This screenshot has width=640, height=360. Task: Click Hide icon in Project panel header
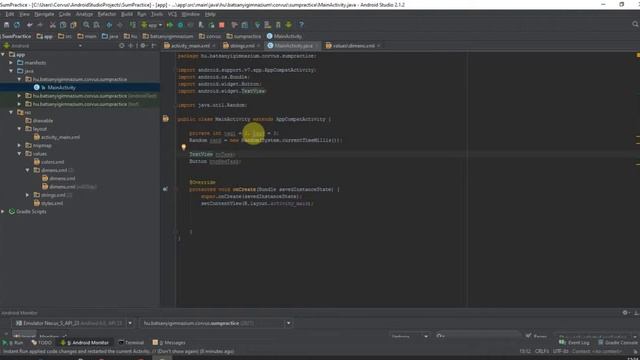[153, 46]
